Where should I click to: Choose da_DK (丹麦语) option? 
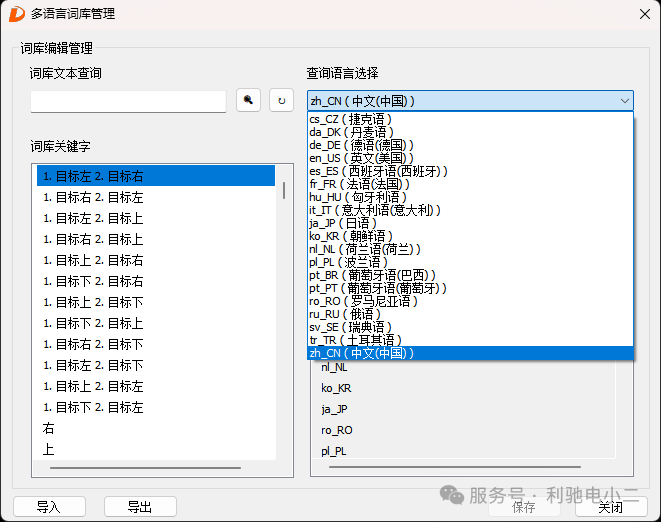(x=470, y=132)
